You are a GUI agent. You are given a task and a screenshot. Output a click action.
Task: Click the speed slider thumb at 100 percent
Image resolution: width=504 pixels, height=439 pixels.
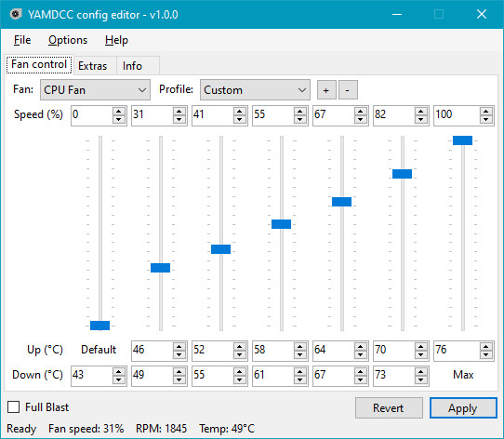click(462, 140)
